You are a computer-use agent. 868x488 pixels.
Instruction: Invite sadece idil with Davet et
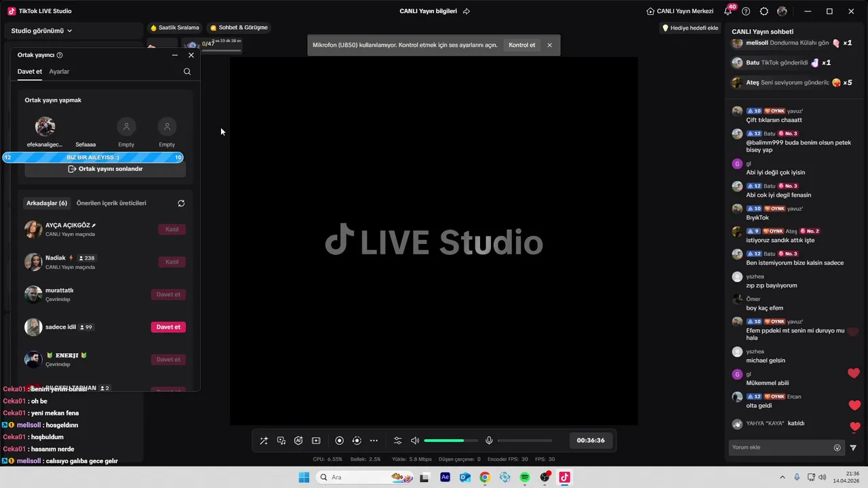[168, 327]
